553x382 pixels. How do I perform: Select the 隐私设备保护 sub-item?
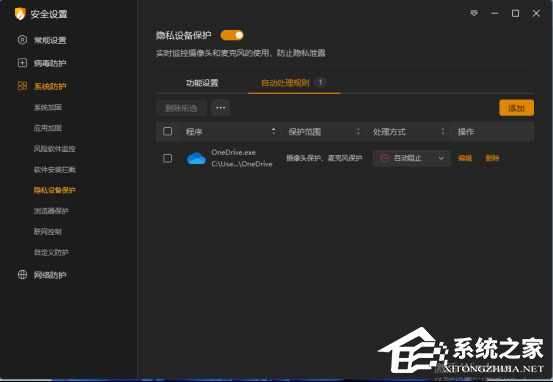54,190
